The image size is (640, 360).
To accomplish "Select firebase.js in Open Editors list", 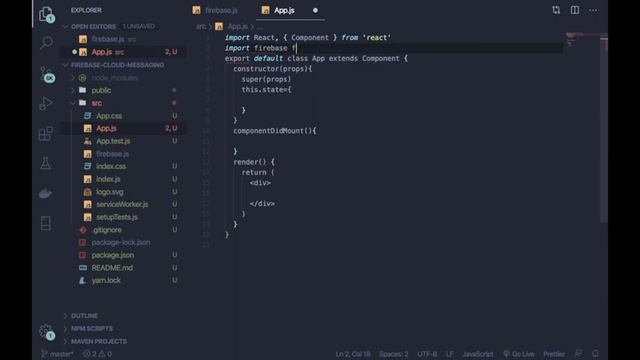I will coord(108,39).
